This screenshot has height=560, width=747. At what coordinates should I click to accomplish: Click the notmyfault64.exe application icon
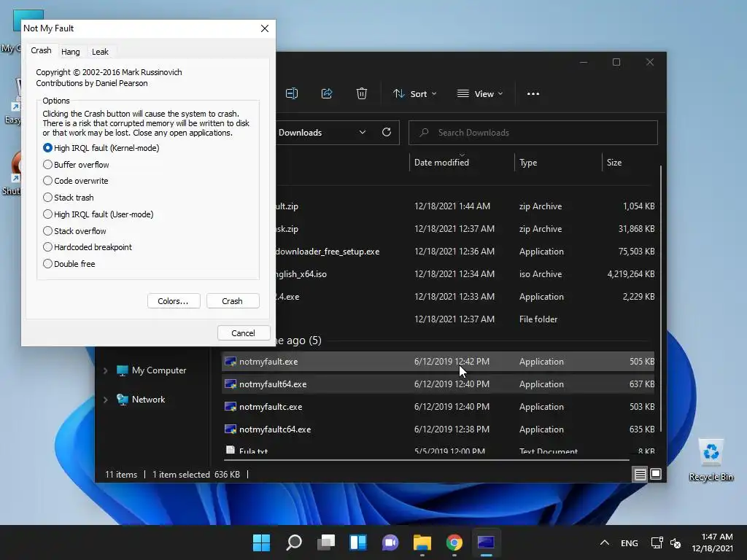[x=231, y=384]
